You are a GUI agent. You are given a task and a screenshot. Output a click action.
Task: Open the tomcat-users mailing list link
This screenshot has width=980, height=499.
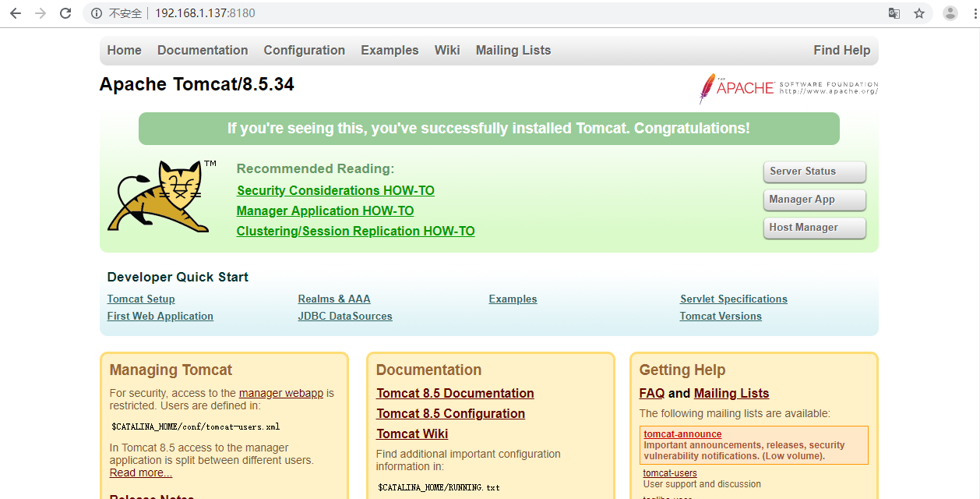click(x=670, y=473)
